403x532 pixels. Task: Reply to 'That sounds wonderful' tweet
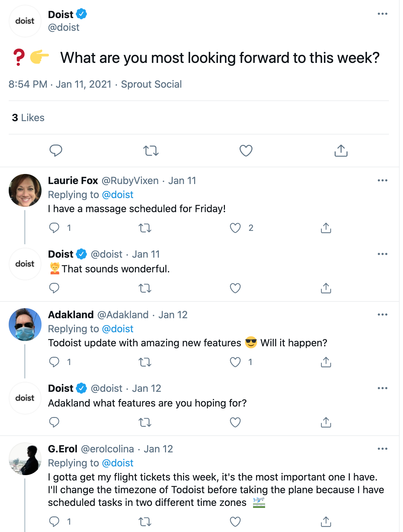click(x=54, y=288)
